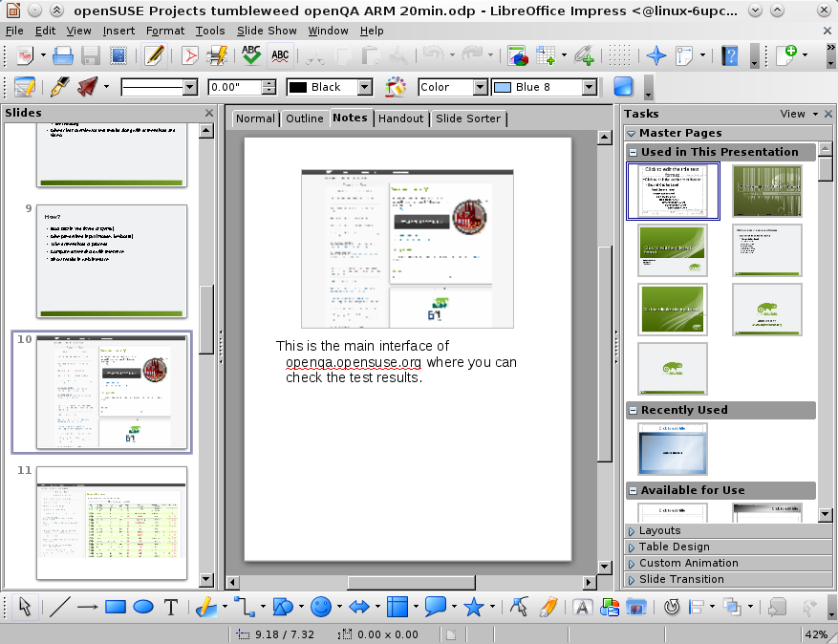Screen dimensions: 838x644
Task: Choose arrow style red arrow icon
Action: tap(88, 87)
